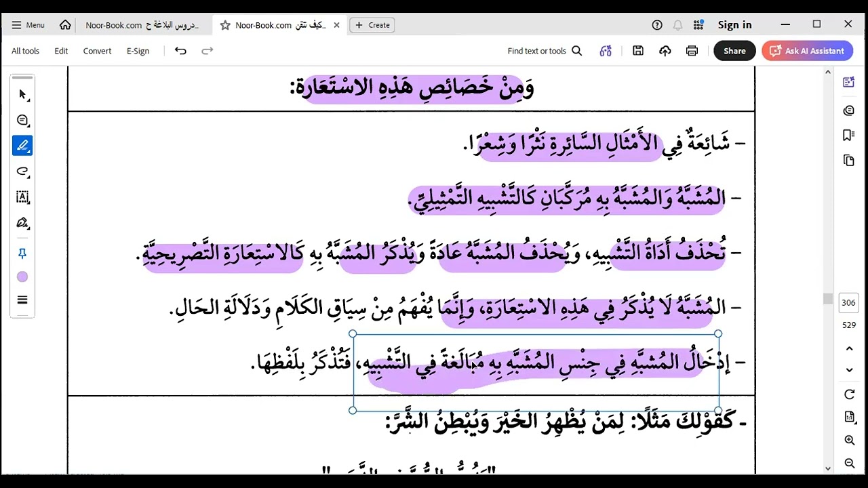
Task: Select the text box selection tool
Action: (22, 197)
